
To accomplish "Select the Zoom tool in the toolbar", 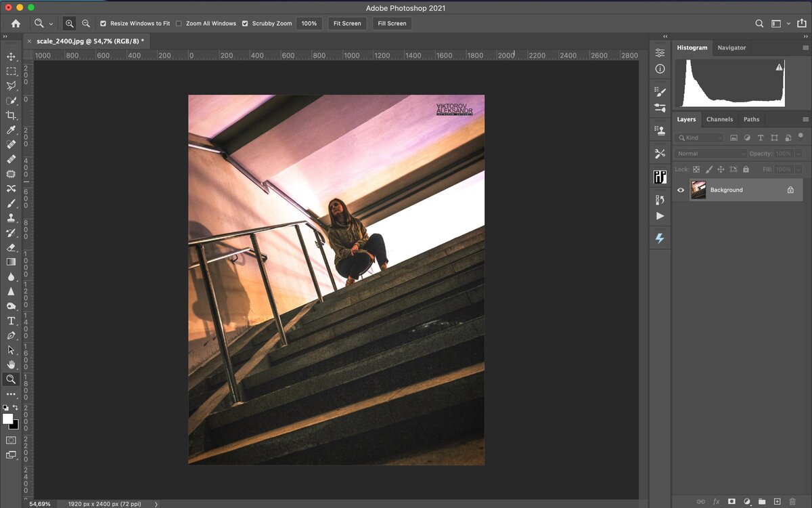I will click(x=10, y=379).
